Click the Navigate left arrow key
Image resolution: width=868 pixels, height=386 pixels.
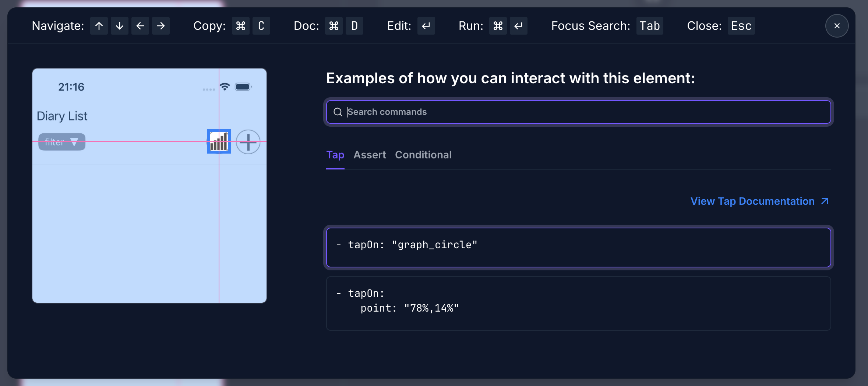[140, 26]
